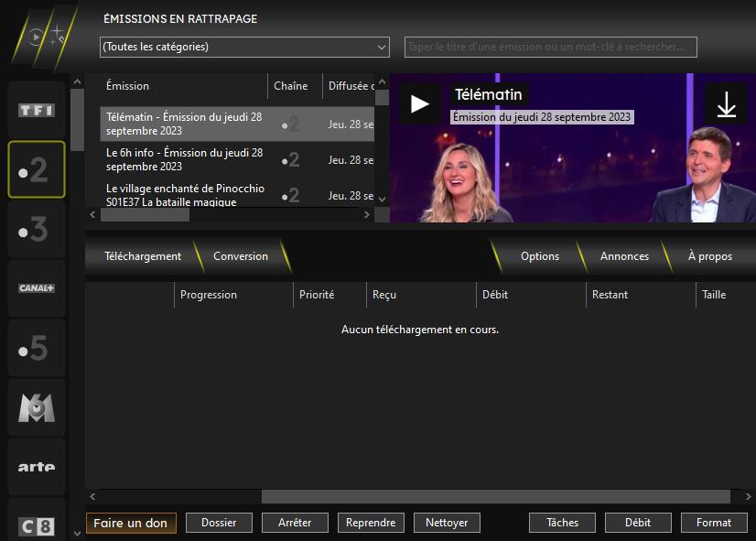Open the France 5 channel icon
The width and height of the screenshot is (756, 541).
tap(37, 349)
